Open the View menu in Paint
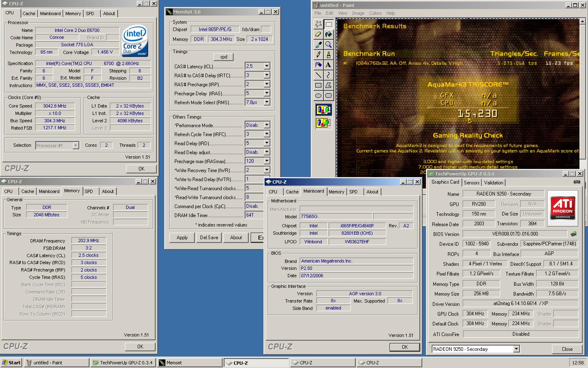This screenshot has width=588, height=368. coord(342,13)
